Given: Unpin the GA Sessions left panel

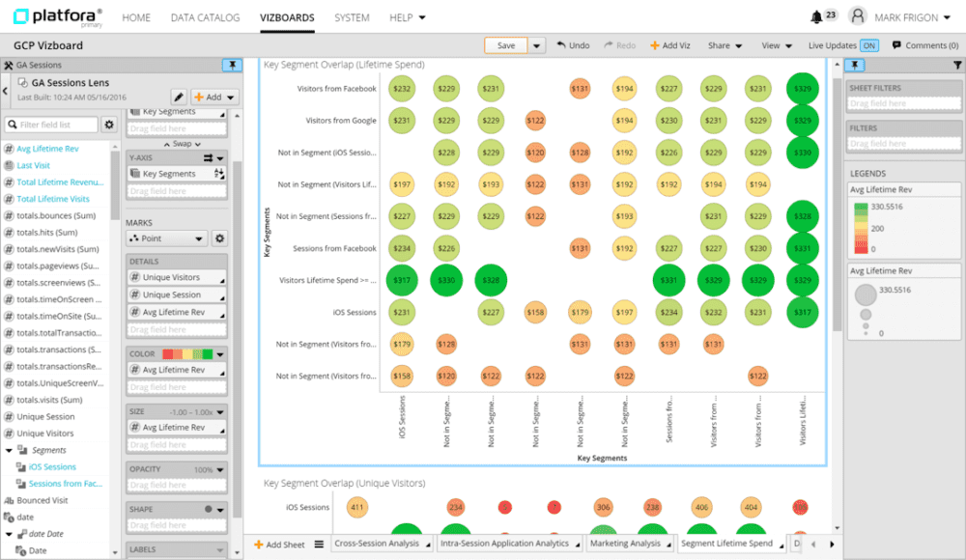Looking at the screenshot, I should click(x=232, y=65).
